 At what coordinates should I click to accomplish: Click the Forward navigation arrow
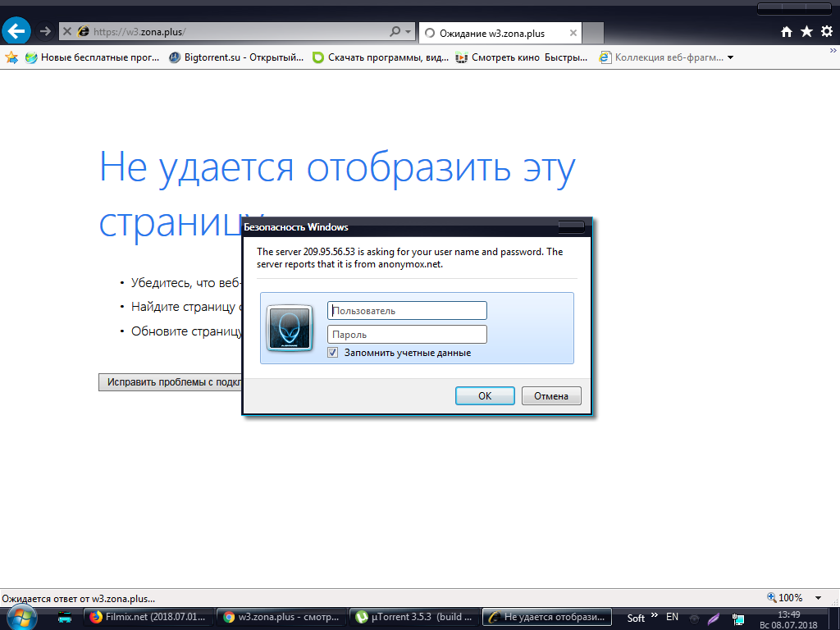tap(46, 31)
